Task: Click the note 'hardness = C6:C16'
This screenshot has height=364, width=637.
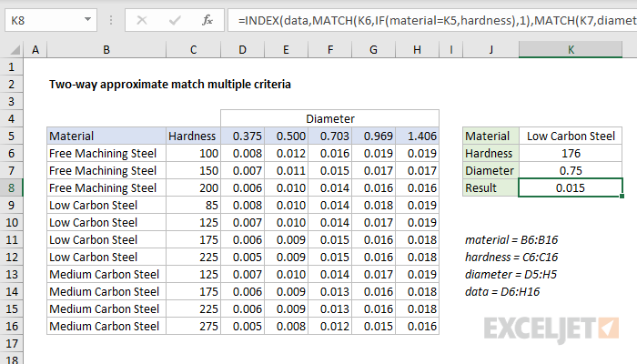Action: [x=511, y=257]
